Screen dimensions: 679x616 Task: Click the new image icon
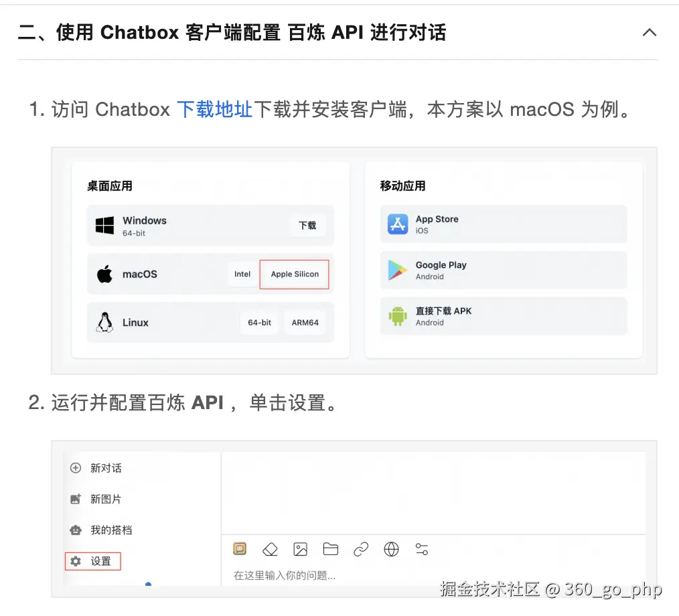76,499
